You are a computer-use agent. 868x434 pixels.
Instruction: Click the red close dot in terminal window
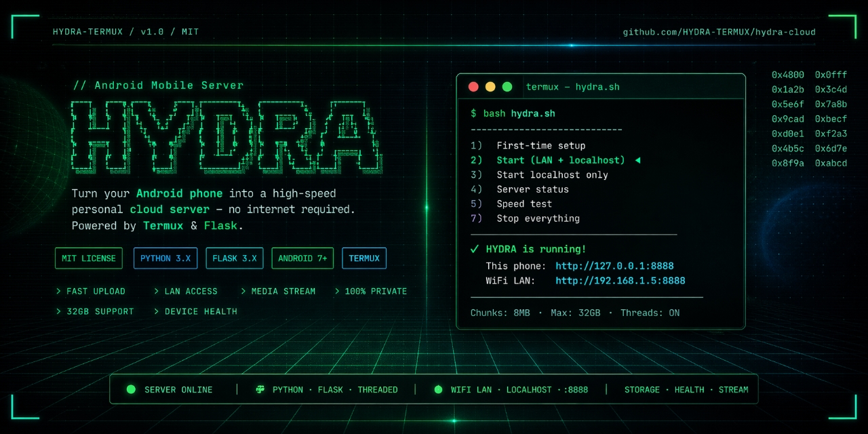pos(473,87)
